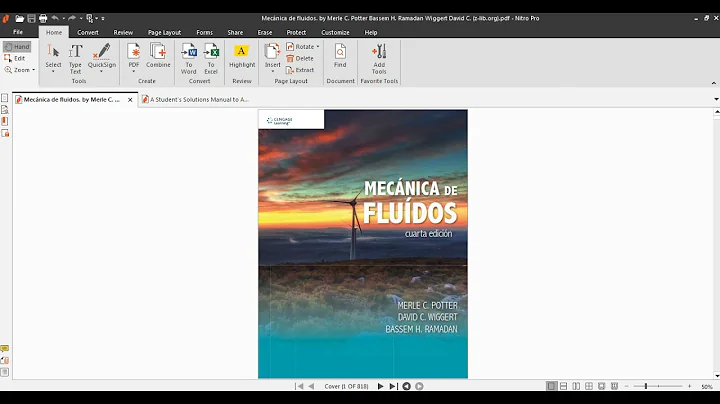Zoom out with the minus button
The image size is (720, 404).
(627, 387)
